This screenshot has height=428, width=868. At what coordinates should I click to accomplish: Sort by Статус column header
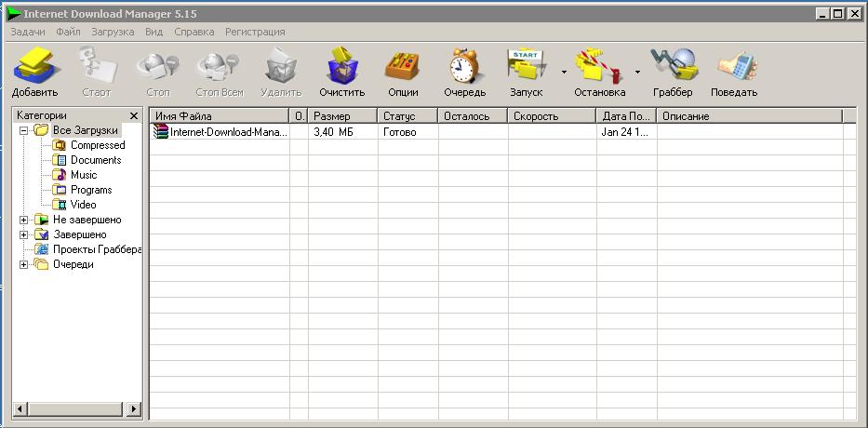408,116
